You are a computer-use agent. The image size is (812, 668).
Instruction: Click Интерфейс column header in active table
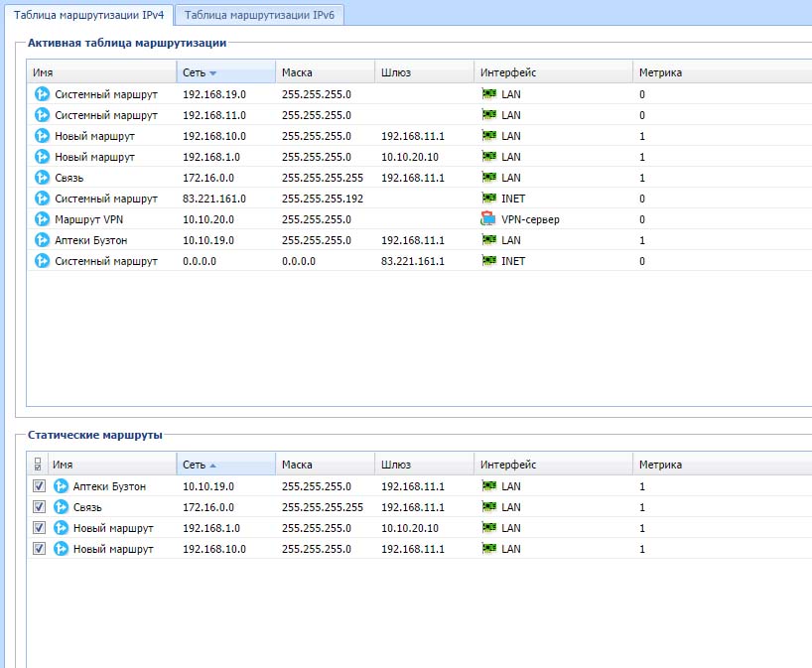click(x=508, y=72)
